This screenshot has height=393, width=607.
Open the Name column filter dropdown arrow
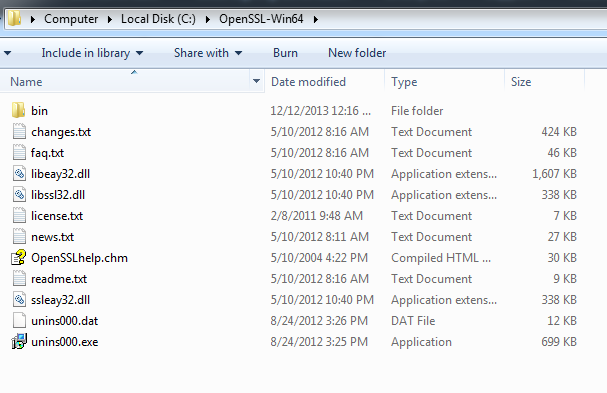256,81
